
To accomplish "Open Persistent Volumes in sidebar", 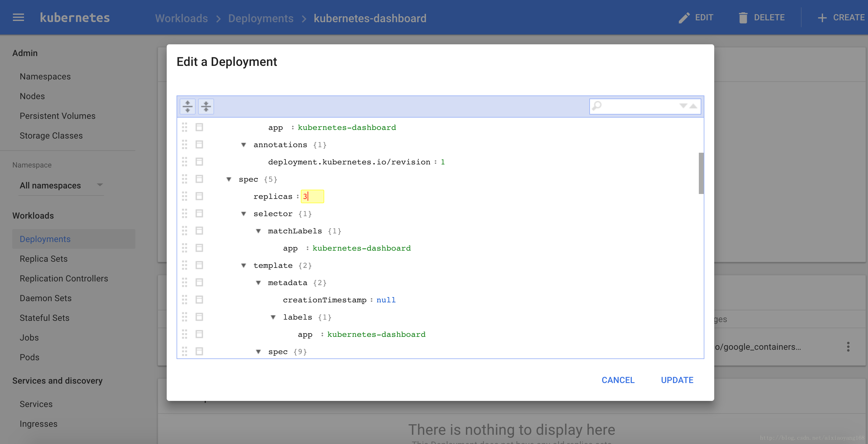I will 57,116.
